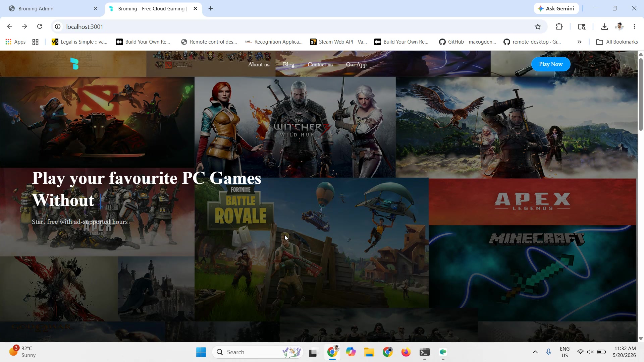Screen dimensions: 644x362
Task: Open the Legal is Simple bookmark
Action: [79, 42]
